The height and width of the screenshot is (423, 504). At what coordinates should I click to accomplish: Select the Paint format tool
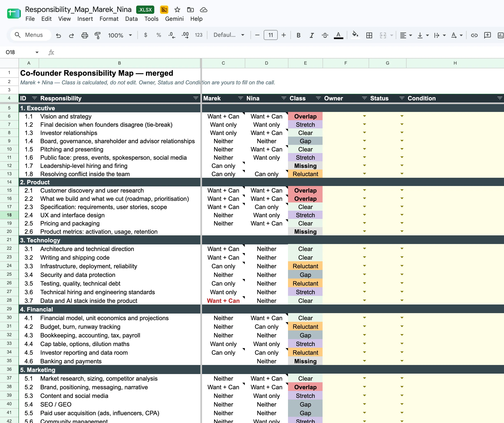[x=98, y=35]
